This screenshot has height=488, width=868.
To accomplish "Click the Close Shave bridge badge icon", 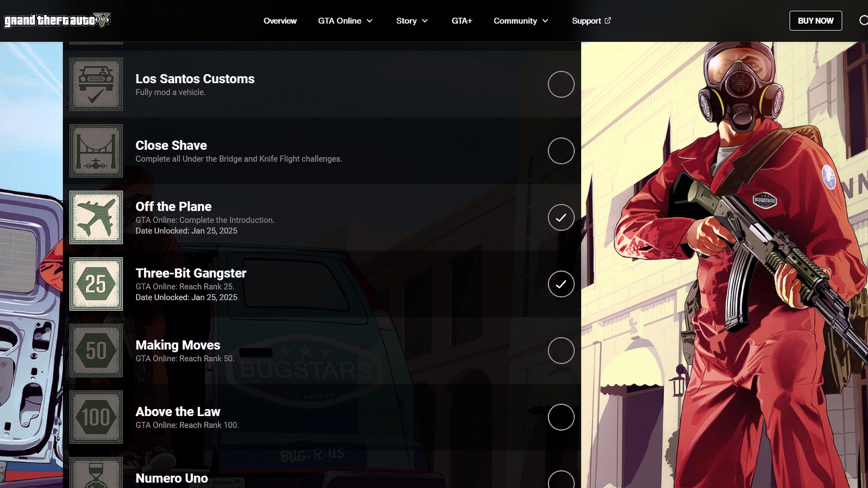I will click(x=96, y=151).
